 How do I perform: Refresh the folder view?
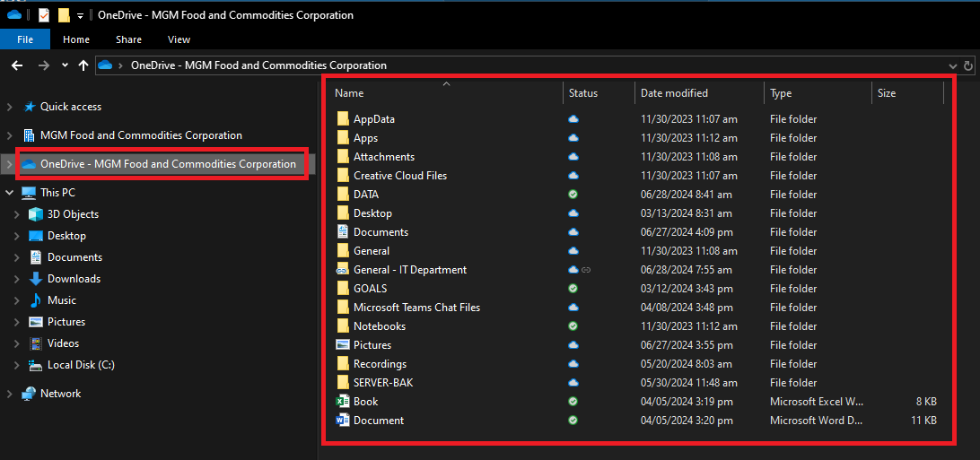[x=968, y=65]
